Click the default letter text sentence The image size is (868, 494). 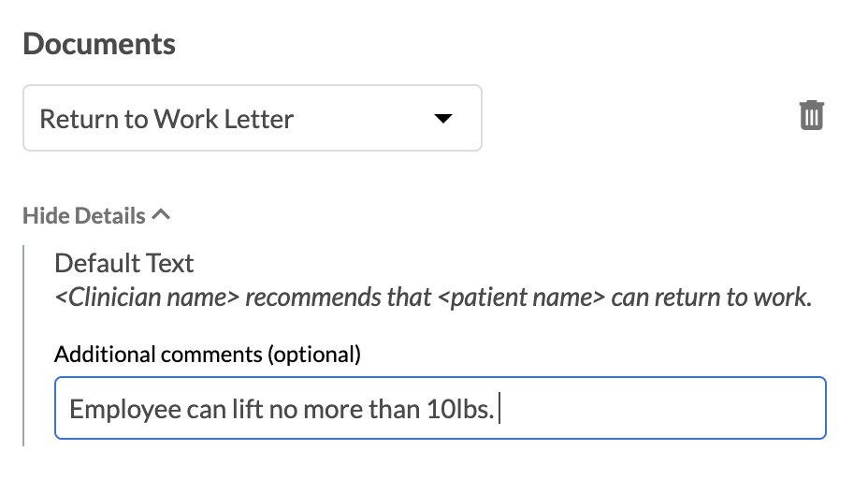coord(432,298)
